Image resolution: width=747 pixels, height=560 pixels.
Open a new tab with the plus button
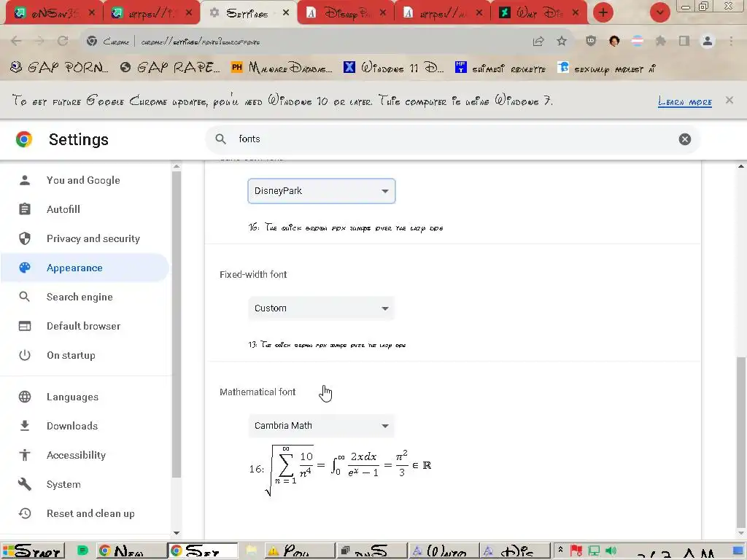(x=603, y=12)
